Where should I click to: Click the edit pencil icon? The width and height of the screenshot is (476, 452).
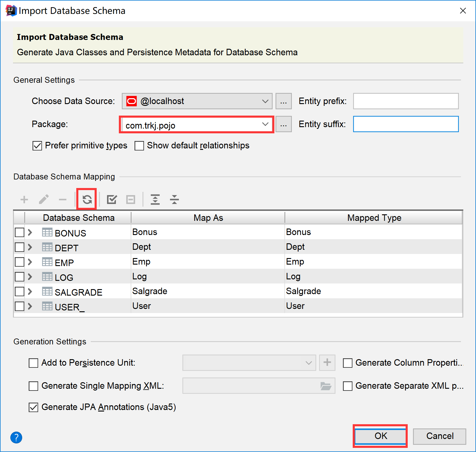(44, 200)
